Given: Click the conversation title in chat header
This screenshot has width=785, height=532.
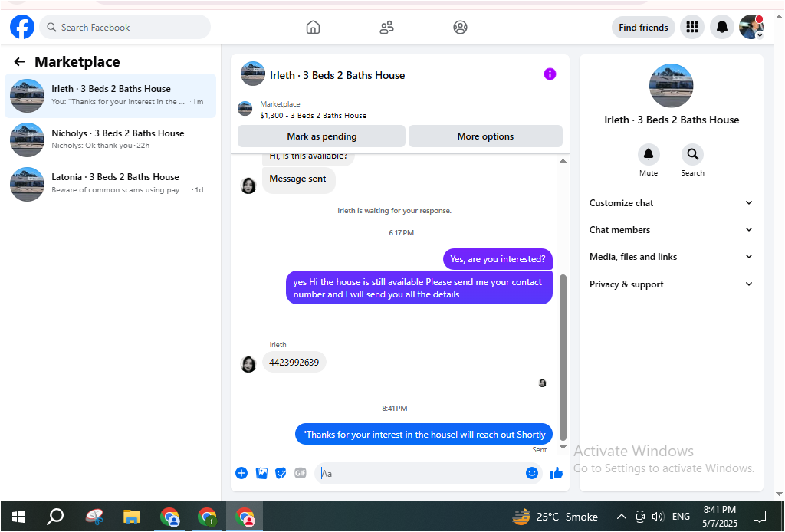Looking at the screenshot, I should tap(337, 75).
